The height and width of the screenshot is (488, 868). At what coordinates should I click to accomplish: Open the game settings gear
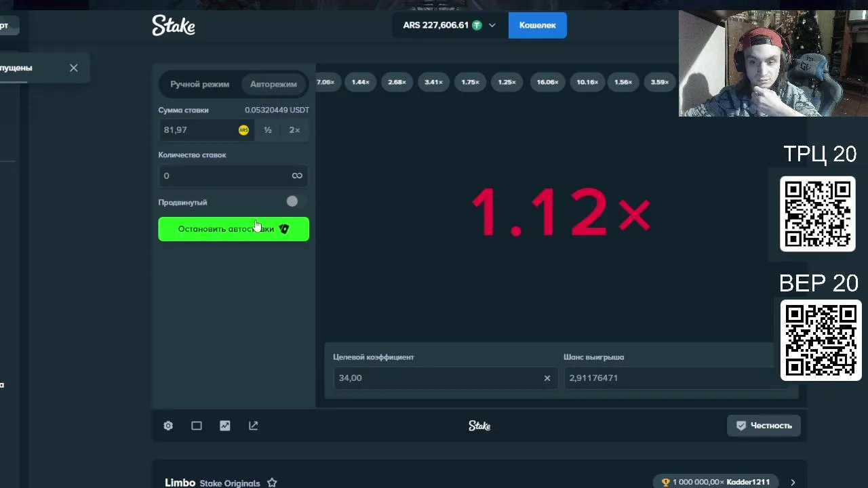pyautogui.click(x=168, y=426)
